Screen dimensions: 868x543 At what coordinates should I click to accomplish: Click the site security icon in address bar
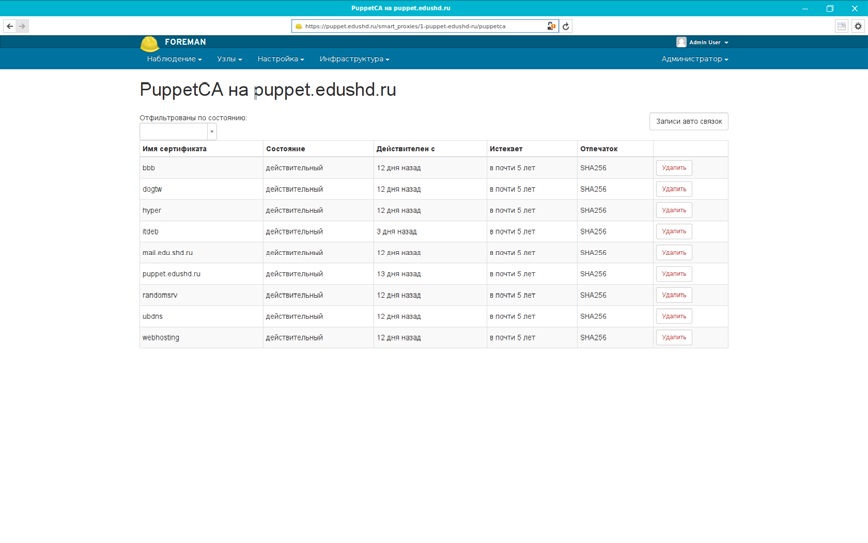click(x=298, y=26)
